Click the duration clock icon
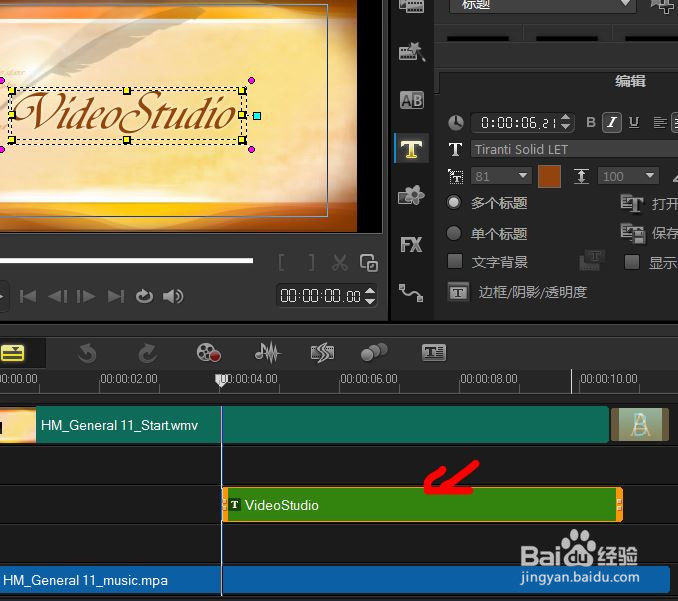This screenshot has width=678, height=601. point(455,123)
